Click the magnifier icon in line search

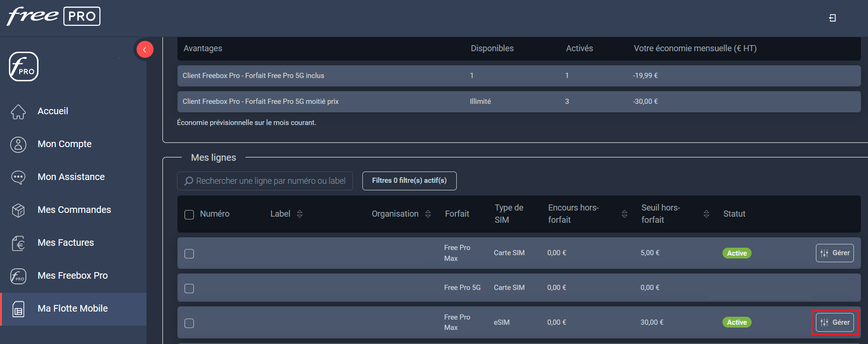[189, 181]
